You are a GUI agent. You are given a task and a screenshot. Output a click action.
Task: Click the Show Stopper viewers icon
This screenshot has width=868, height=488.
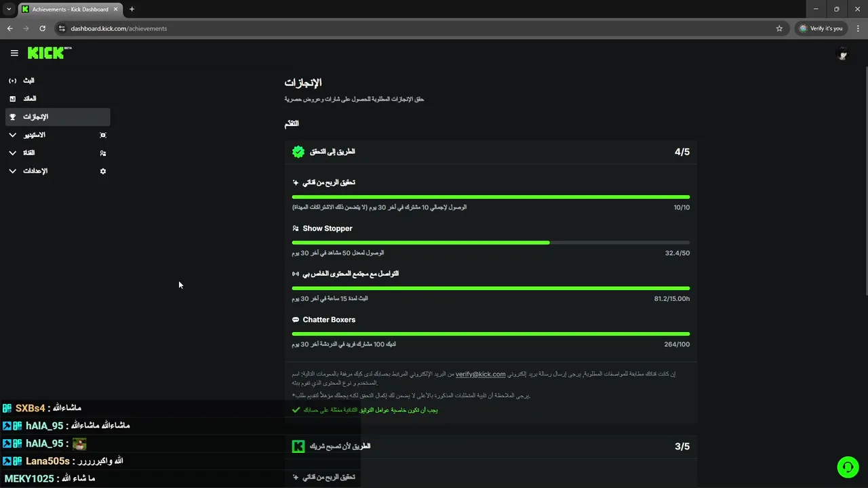pyautogui.click(x=296, y=228)
